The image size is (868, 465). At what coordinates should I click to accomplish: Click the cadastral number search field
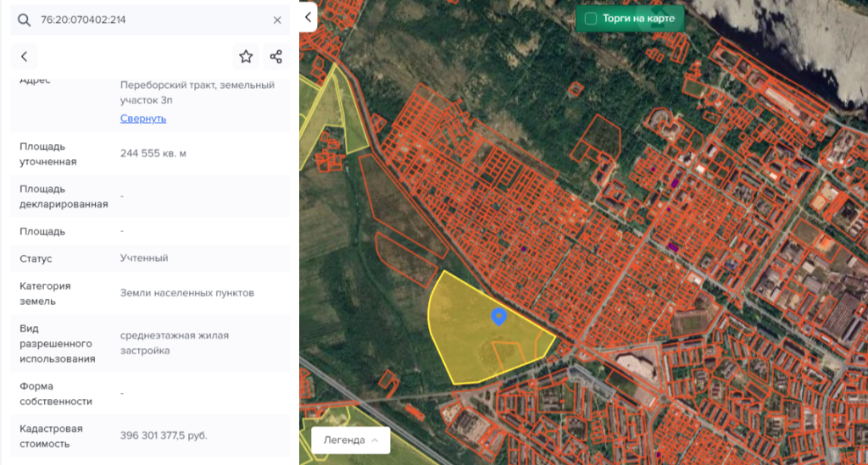[153, 19]
